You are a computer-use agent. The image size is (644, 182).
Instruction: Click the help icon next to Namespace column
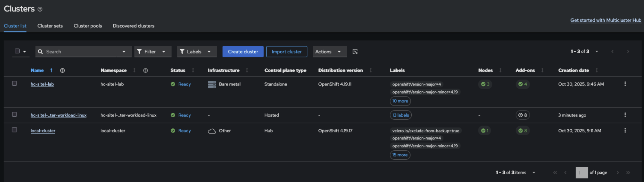(x=146, y=70)
